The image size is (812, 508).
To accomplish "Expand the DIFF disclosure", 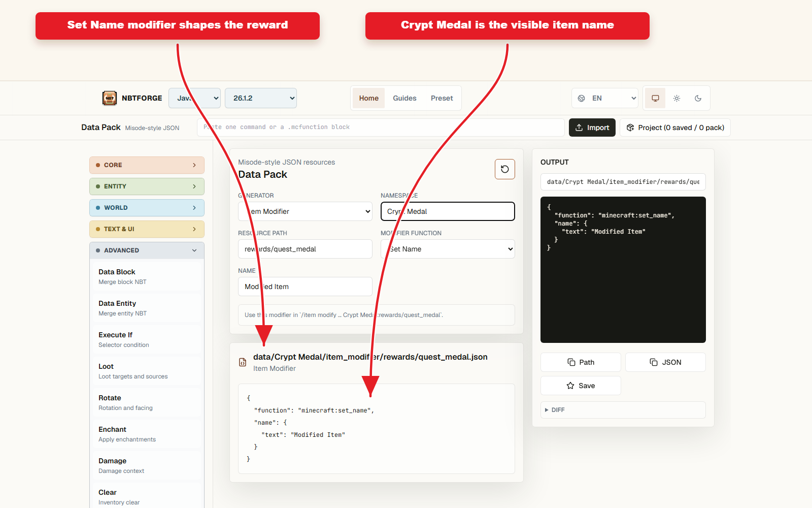I will [x=623, y=410].
